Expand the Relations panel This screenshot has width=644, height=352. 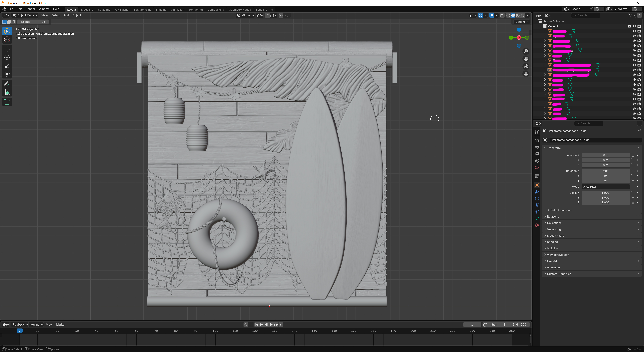point(553,216)
